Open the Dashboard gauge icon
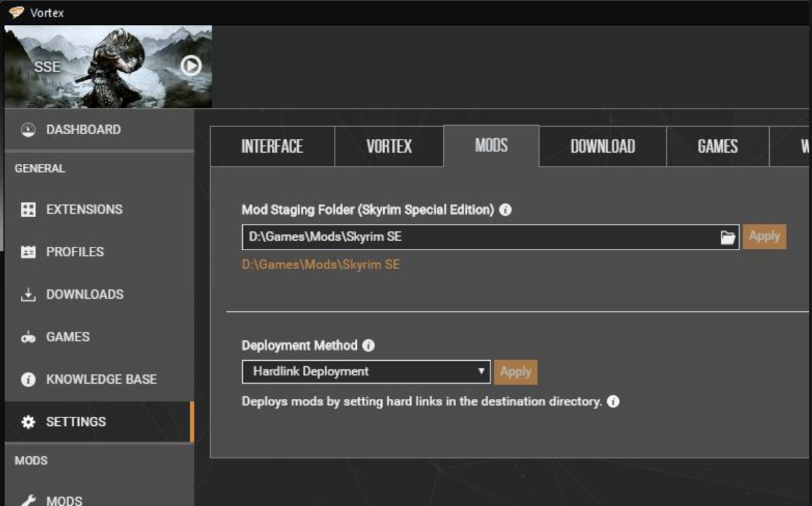The width and height of the screenshot is (812, 506). (x=28, y=129)
